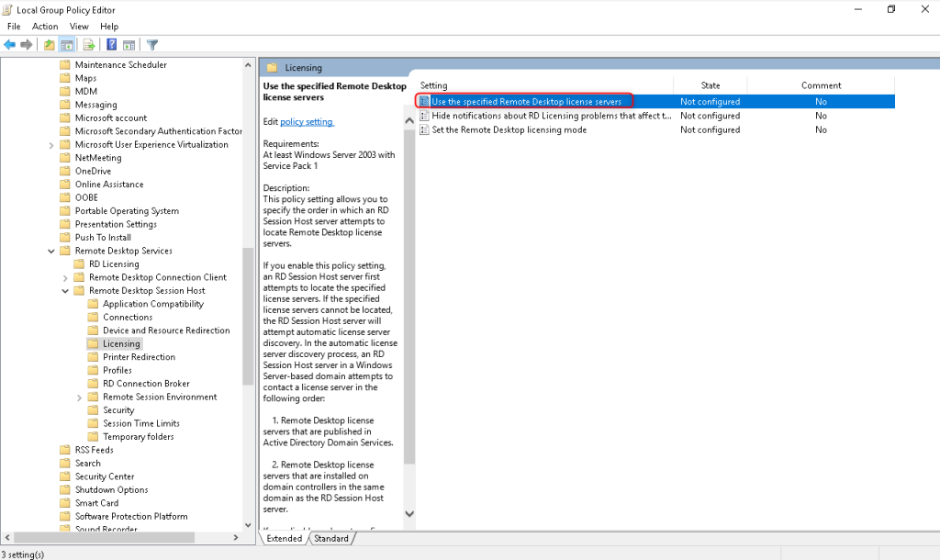This screenshot has height=560, width=940.
Task: Switch to the Extended tab
Action: tap(285, 538)
